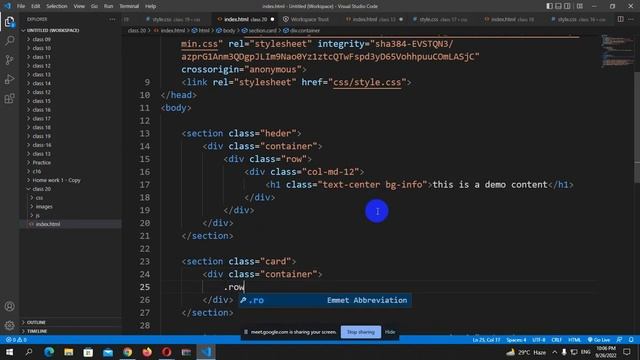Toggle Secondary Side Bar layout icon
Viewport: 640px width, 360px height.
point(567,6)
